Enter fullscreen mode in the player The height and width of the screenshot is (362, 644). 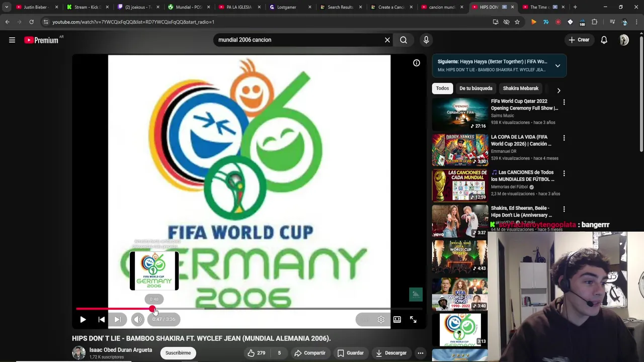coord(413,319)
